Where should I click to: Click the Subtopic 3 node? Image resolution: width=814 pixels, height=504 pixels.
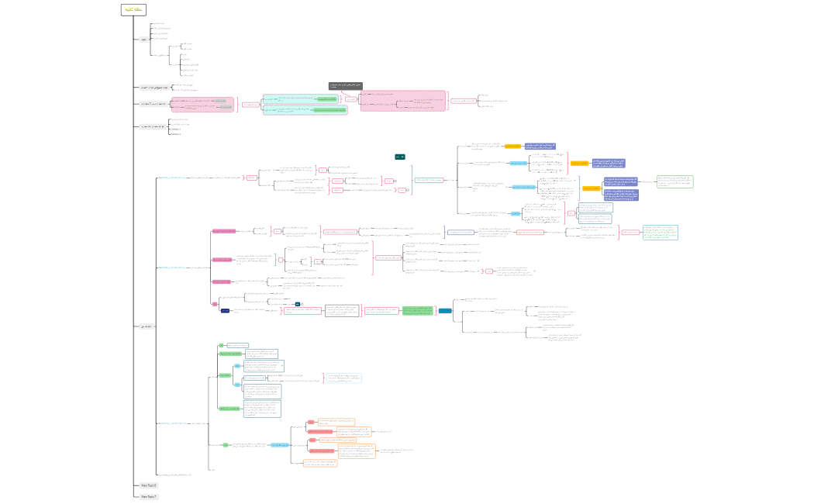click(x=176, y=129)
